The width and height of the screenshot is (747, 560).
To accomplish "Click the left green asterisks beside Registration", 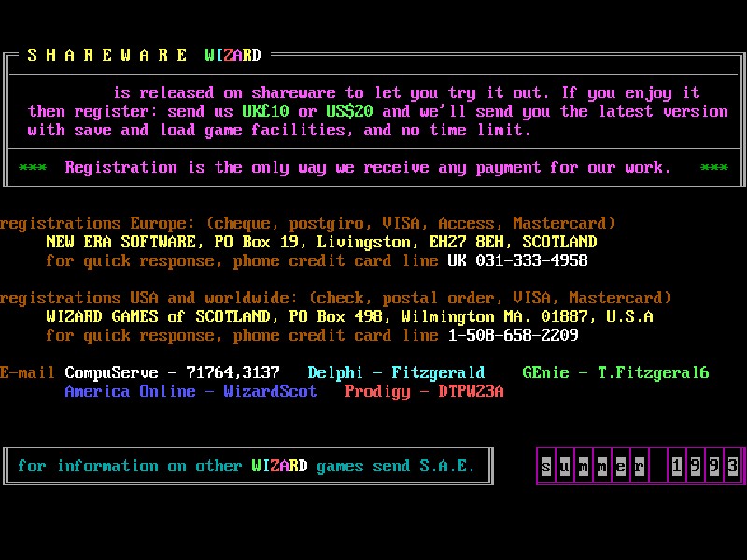I will [33, 168].
